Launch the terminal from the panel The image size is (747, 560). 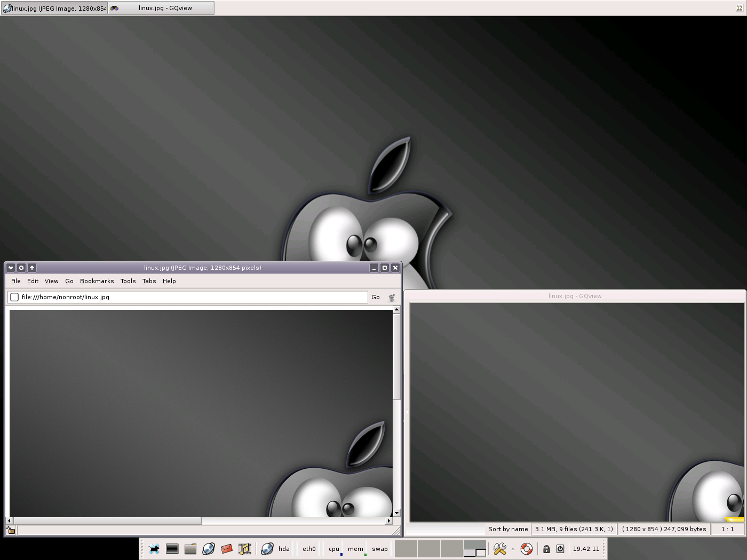[x=172, y=549]
